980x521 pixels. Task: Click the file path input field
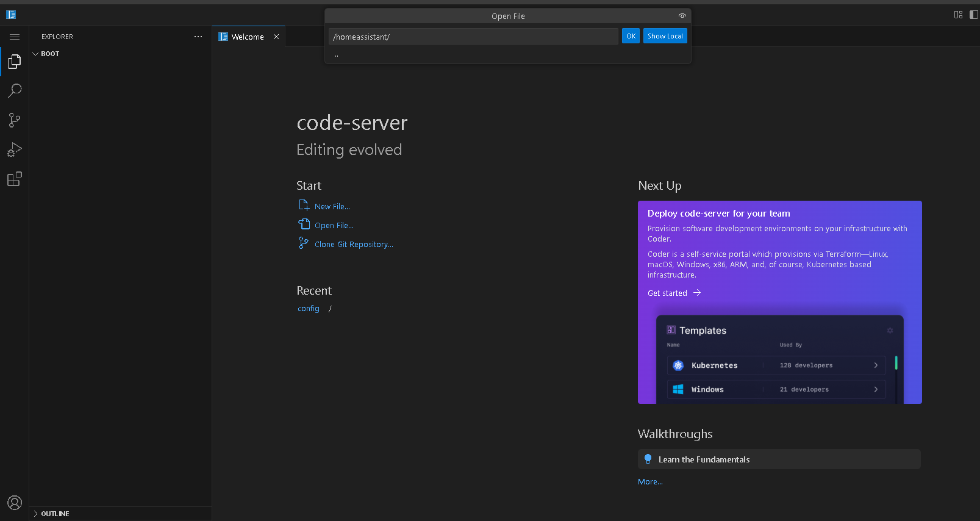pyautogui.click(x=473, y=37)
